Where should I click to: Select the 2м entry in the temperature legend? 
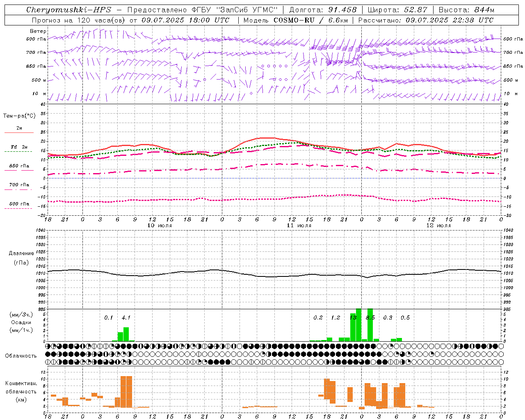click(19, 128)
